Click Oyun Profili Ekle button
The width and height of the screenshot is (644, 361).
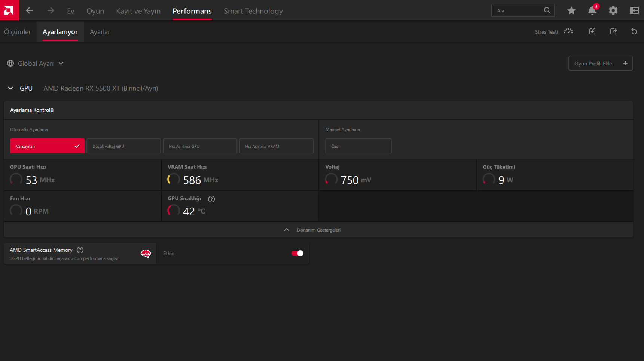[600, 63]
